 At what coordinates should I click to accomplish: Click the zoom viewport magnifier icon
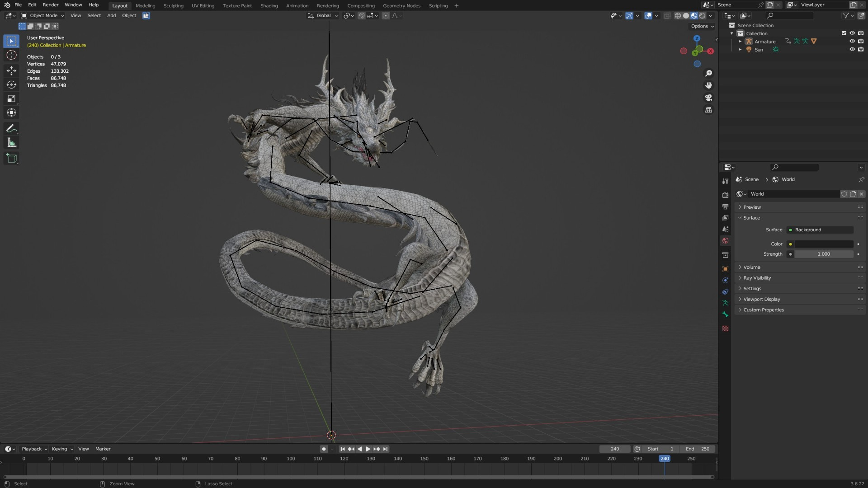(708, 73)
